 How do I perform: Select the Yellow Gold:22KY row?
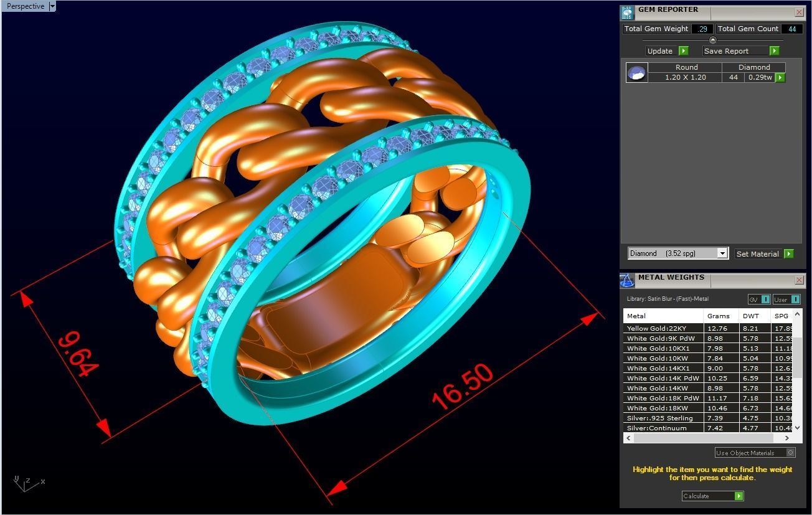pyautogui.click(x=708, y=328)
